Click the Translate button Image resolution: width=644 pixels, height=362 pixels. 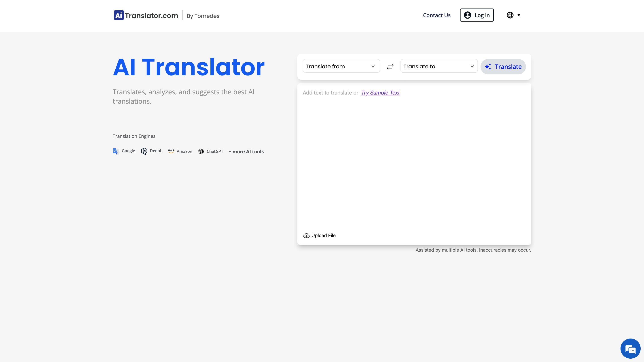coord(503,66)
